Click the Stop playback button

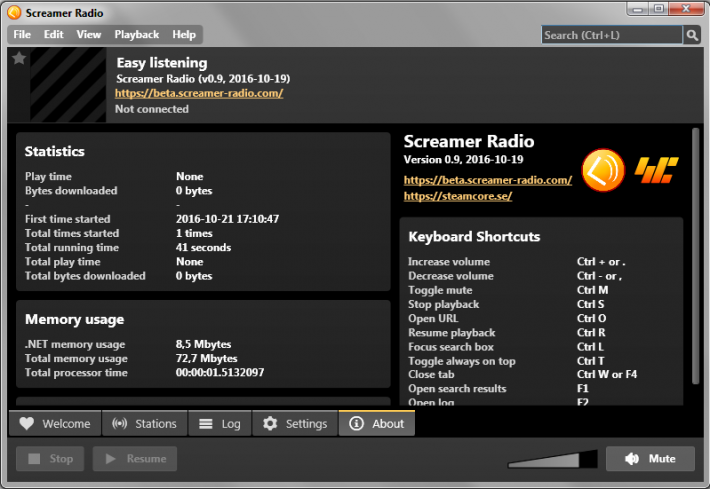(50, 459)
